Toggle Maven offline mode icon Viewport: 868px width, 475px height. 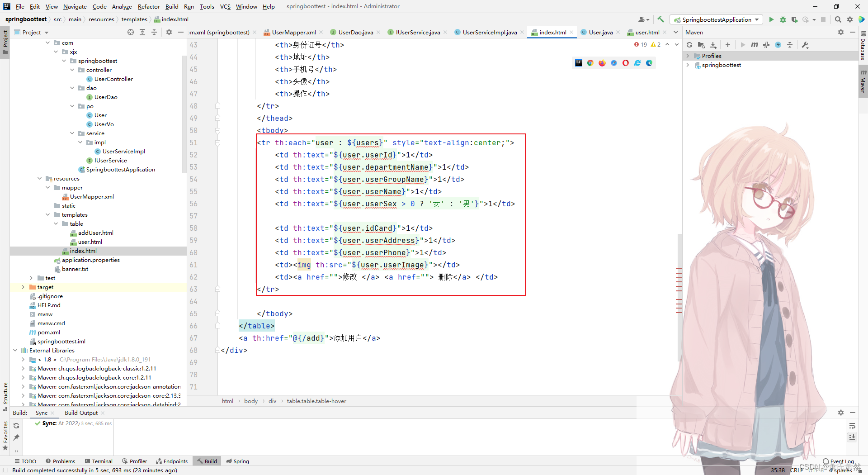point(766,45)
